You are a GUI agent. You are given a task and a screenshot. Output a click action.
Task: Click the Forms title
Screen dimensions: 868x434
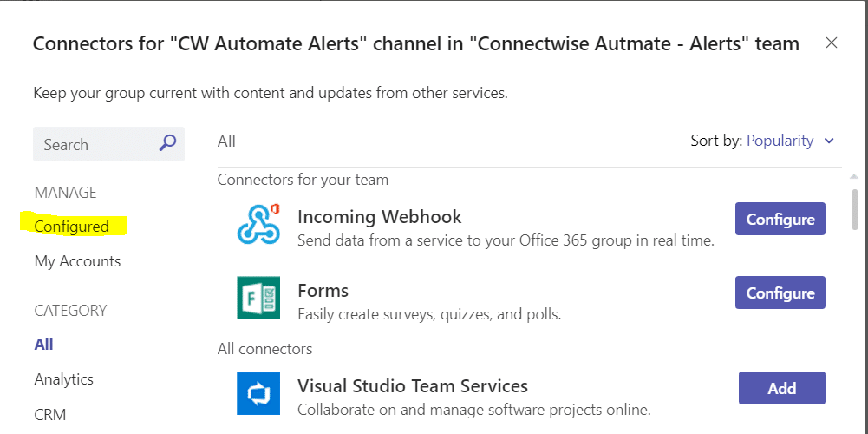[x=323, y=290]
